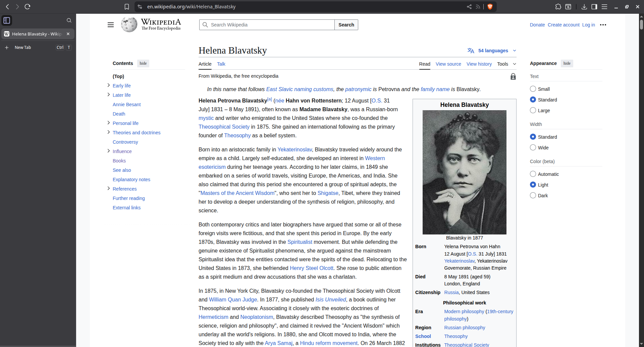644x347 pixels.
Task: Click the RSS feed icon in address bar
Action: pyautogui.click(x=478, y=7)
